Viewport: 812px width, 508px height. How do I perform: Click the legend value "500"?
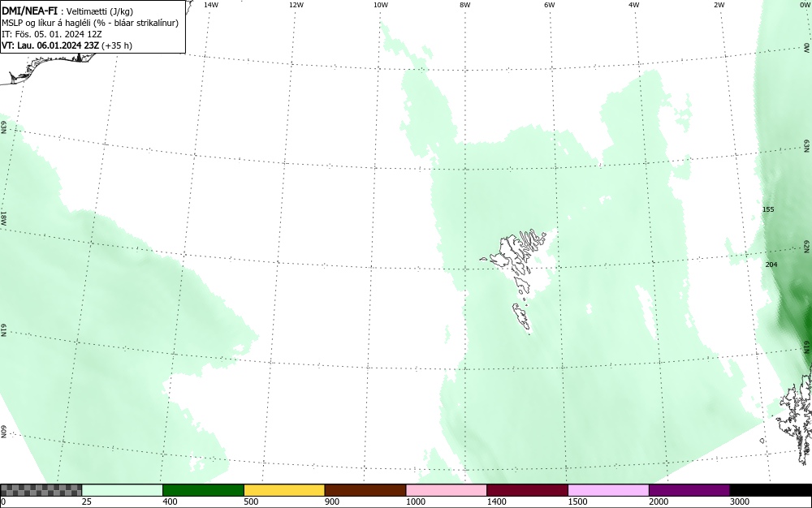point(251,502)
